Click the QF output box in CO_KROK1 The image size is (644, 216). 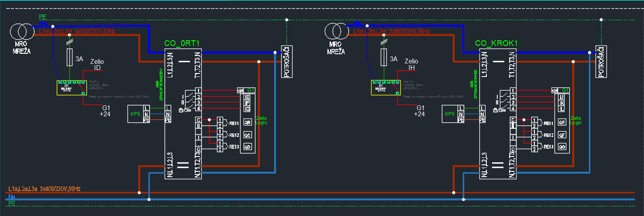pos(562,135)
